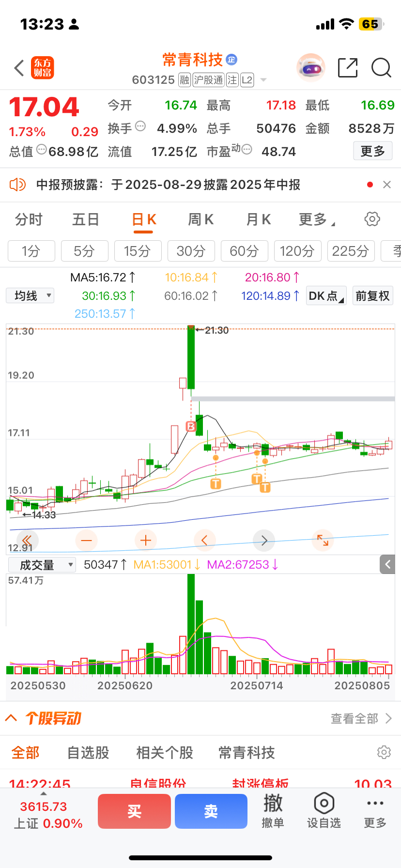Jump to earliest with double-left arrows
This screenshot has width=401, height=868.
pos(27,540)
